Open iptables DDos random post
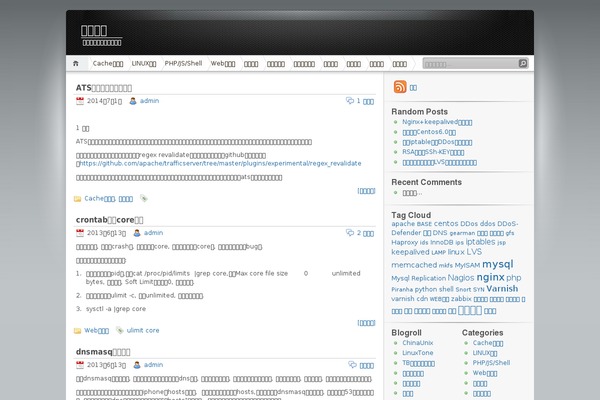The width and height of the screenshot is (600, 400). pos(437,142)
